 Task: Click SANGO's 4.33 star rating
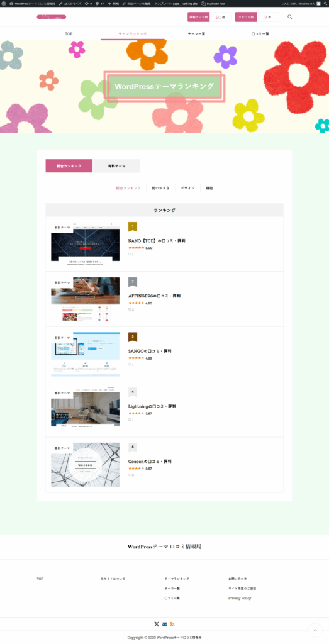140,358
